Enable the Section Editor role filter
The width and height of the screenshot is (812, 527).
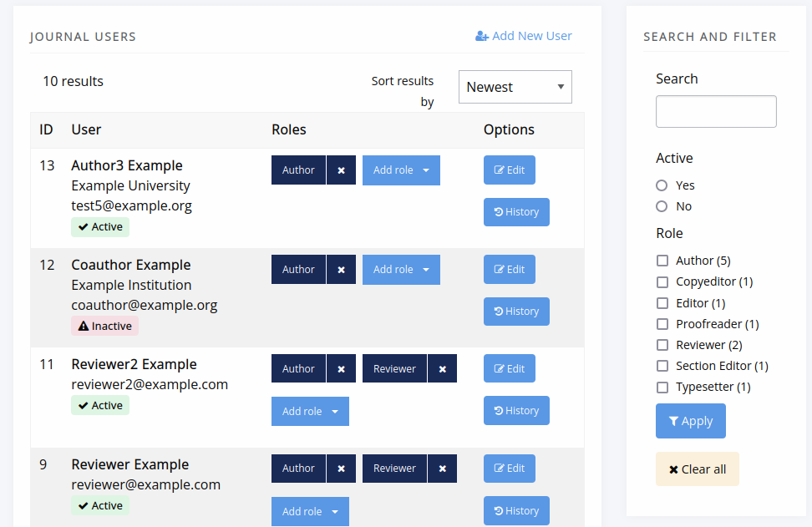click(662, 366)
